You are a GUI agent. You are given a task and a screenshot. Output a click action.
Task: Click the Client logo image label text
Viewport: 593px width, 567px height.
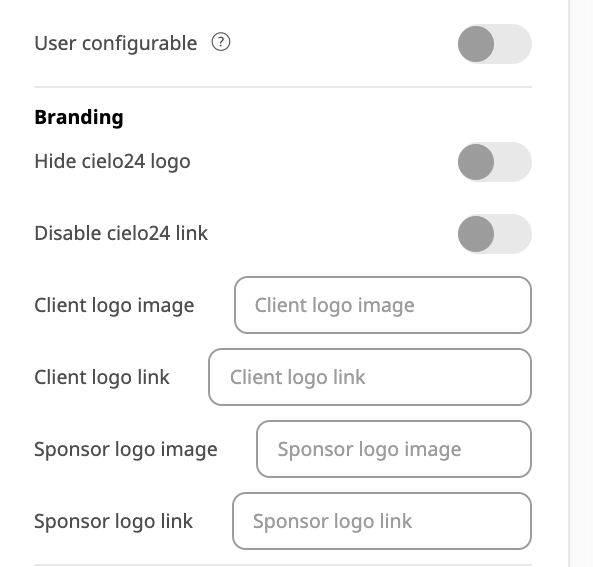[x=114, y=305]
